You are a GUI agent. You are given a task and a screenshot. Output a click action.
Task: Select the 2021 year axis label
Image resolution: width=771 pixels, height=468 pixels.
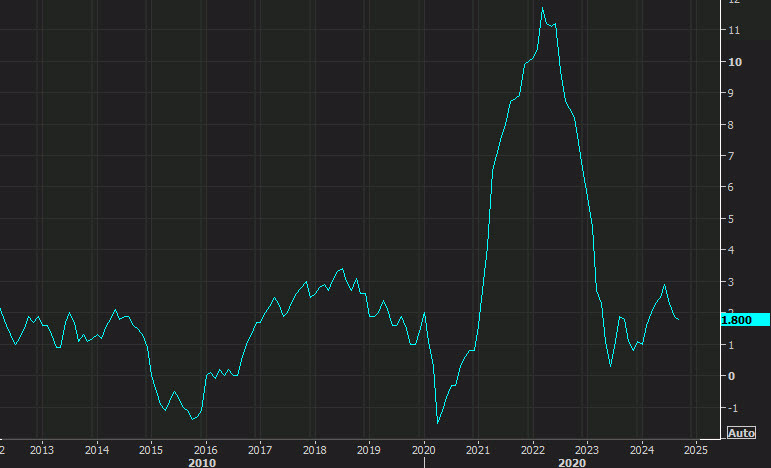pyautogui.click(x=478, y=450)
